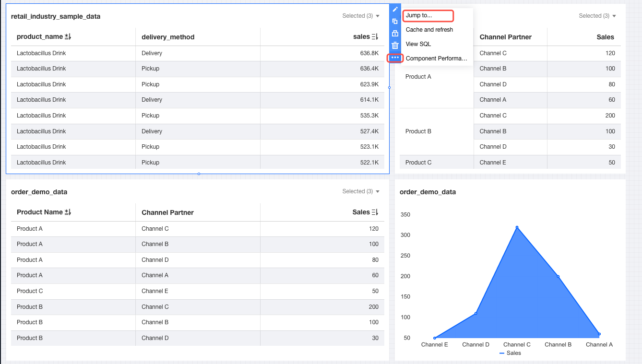Click the pencil edit icon on component toolbar
Viewport: 642px width, 364px height.
(x=395, y=9)
